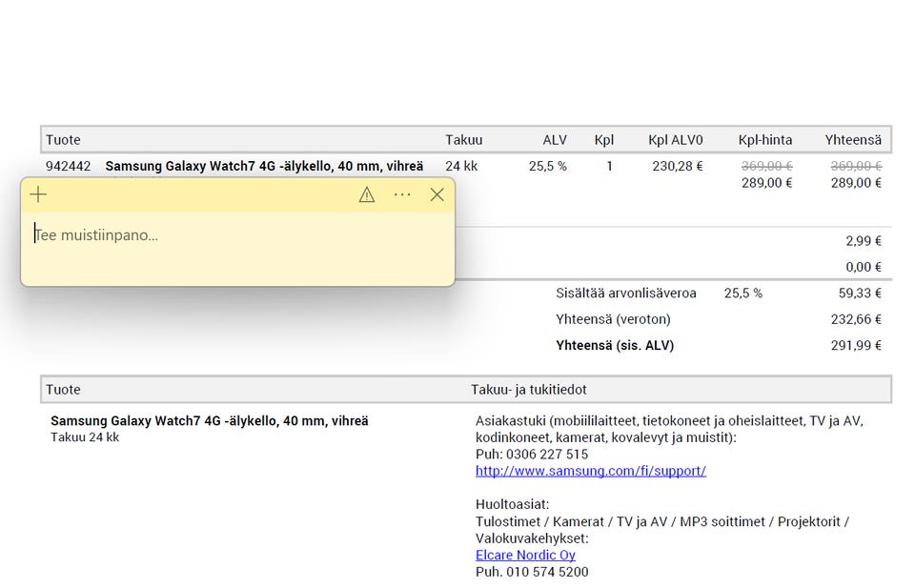This screenshot has width=915, height=588.
Task: Select the 291,99 € grand total
Action: point(856,345)
